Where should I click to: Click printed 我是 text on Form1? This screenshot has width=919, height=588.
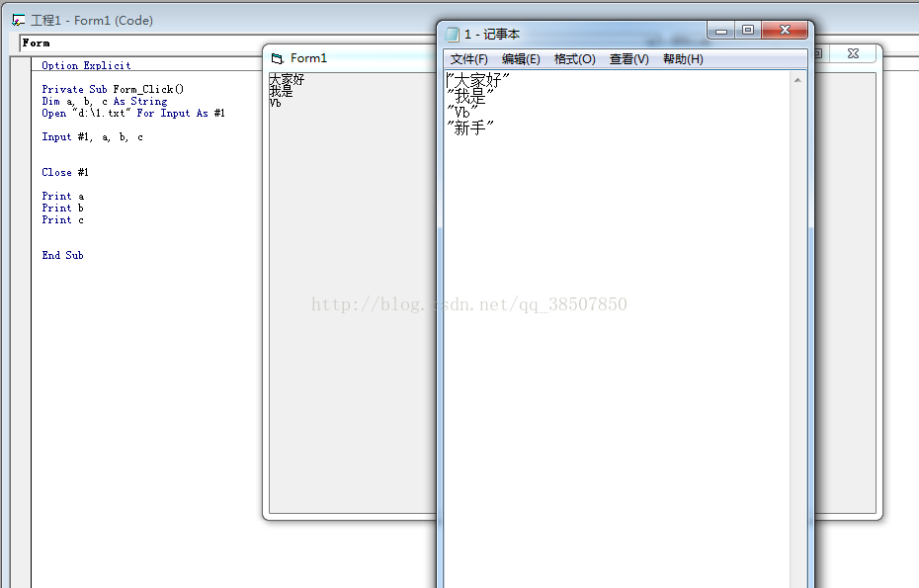tap(282, 91)
